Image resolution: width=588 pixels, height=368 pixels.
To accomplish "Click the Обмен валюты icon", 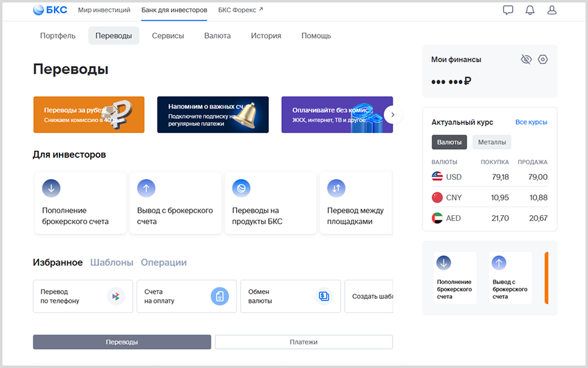I will click(323, 296).
